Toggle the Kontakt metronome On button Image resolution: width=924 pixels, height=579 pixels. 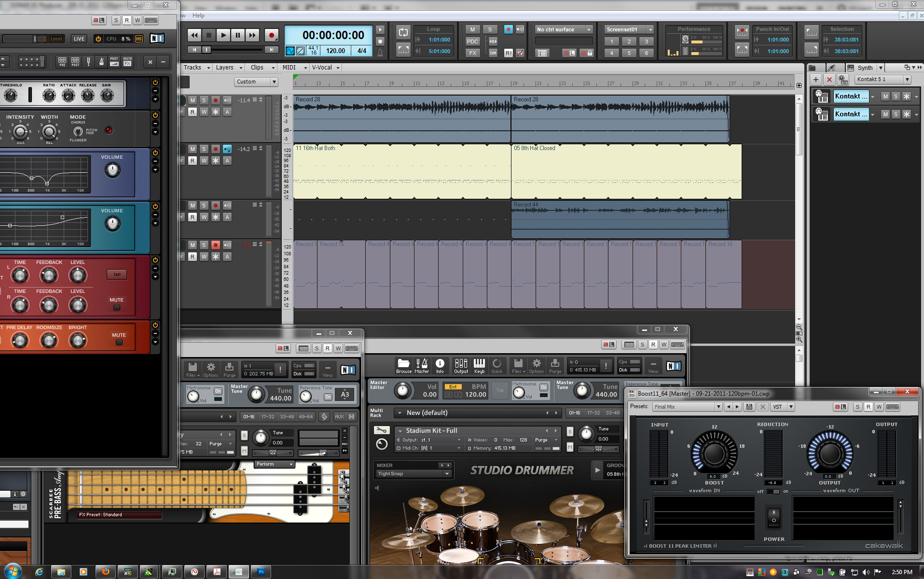pos(544,387)
